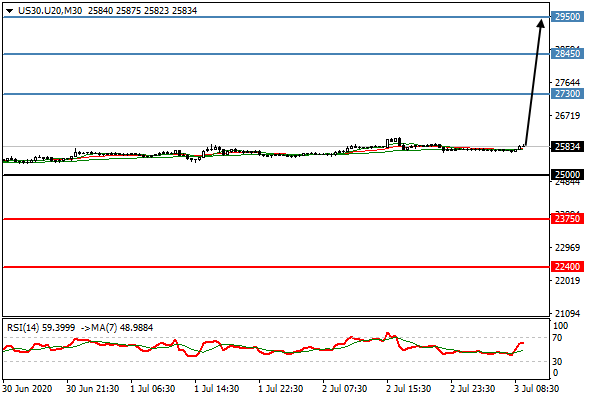Select the 28450 blue price level label
590x400 pixels.
tap(568, 53)
